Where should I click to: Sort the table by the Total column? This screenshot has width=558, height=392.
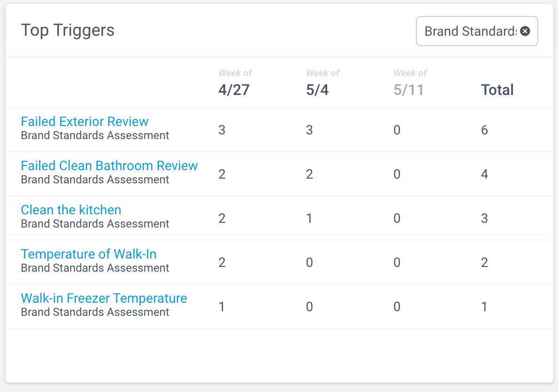point(497,89)
